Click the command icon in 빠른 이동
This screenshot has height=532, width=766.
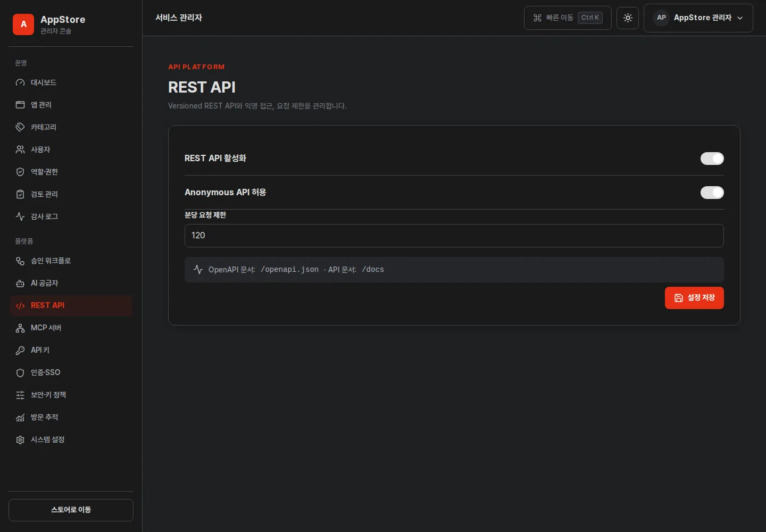(x=537, y=18)
